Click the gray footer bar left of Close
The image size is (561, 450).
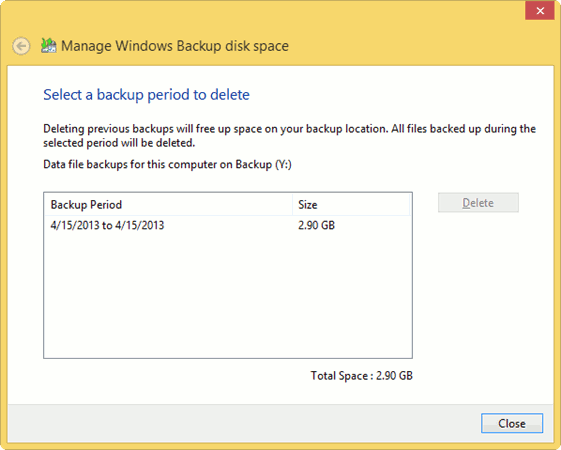coord(243,424)
